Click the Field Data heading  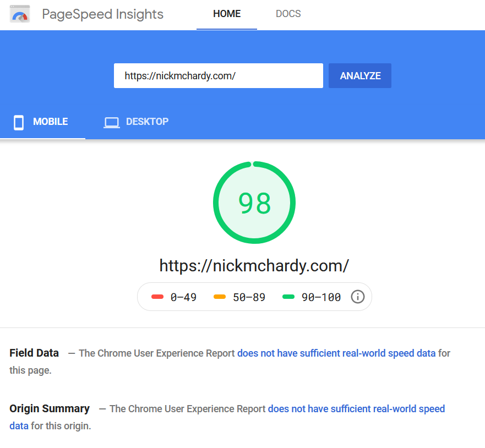tap(34, 353)
